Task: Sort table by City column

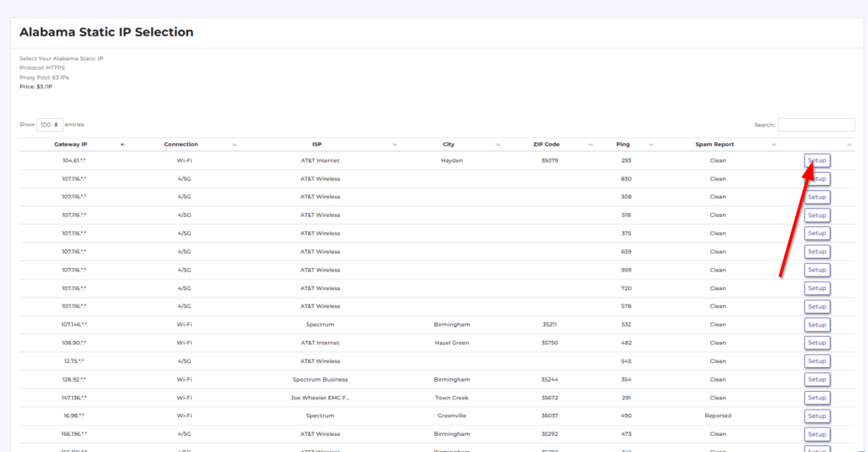Action: pos(448,144)
